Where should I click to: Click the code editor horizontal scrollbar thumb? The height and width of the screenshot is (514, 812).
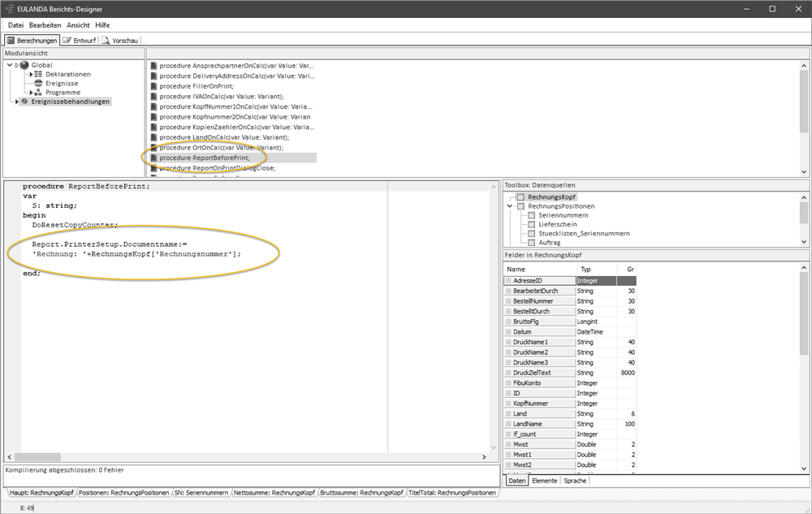click(37, 458)
